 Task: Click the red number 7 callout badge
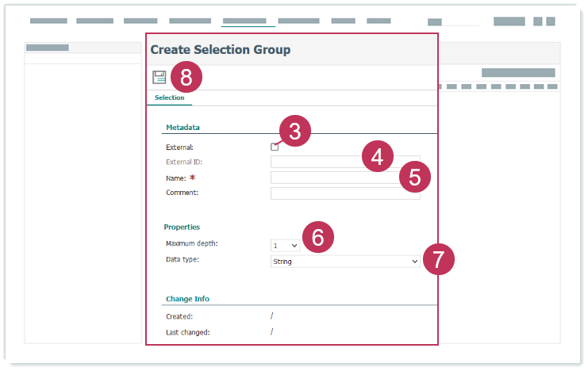pos(438,259)
